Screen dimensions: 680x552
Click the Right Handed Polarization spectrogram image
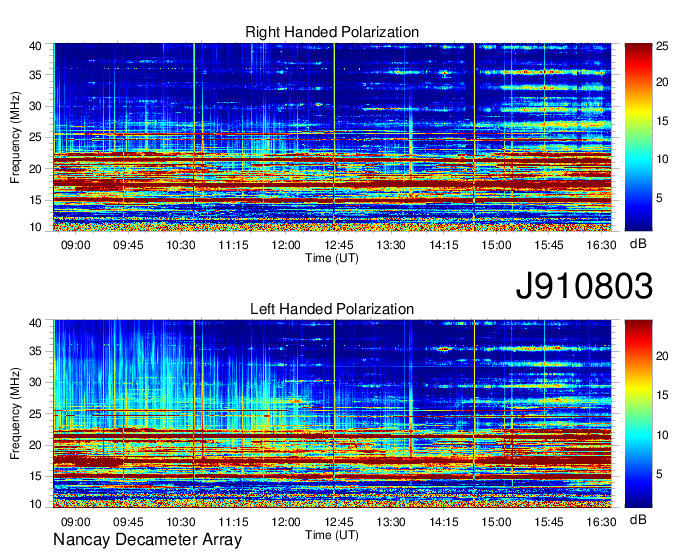click(332, 137)
